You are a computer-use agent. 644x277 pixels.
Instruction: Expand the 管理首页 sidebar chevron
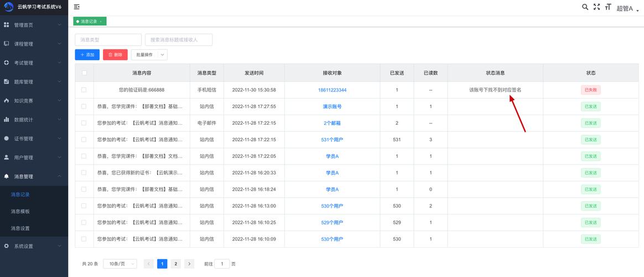60,25
